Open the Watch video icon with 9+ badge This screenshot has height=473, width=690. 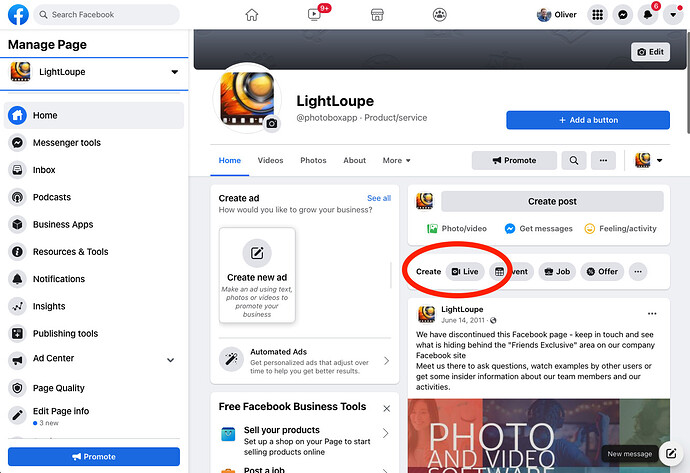coord(314,15)
